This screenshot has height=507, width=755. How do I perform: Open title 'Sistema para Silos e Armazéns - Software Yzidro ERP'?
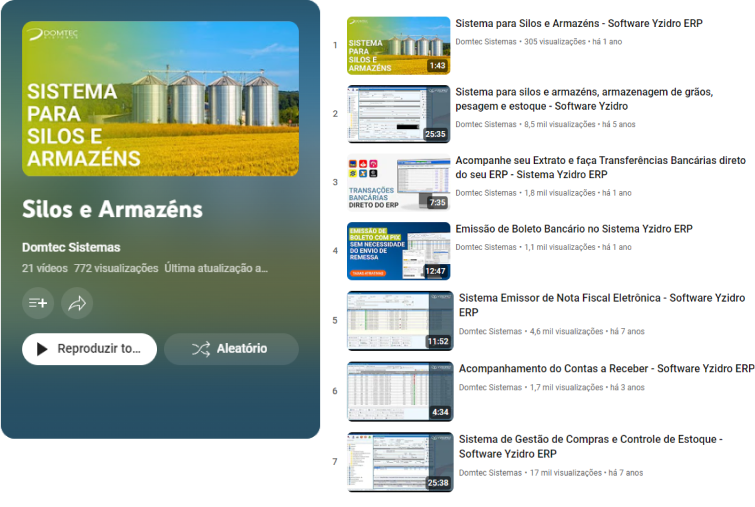coord(579,24)
